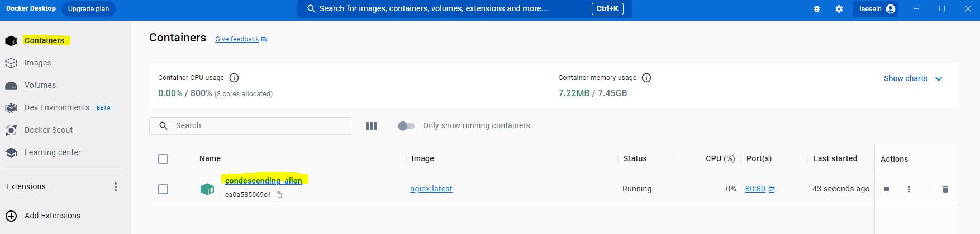This screenshot has height=234, width=980.
Task: Click the feedback chat icon beside Give feedback
Action: click(264, 39)
